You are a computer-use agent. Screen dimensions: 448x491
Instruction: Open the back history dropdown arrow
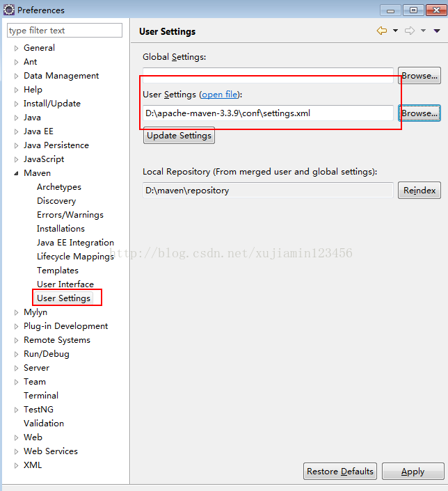[x=395, y=31]
